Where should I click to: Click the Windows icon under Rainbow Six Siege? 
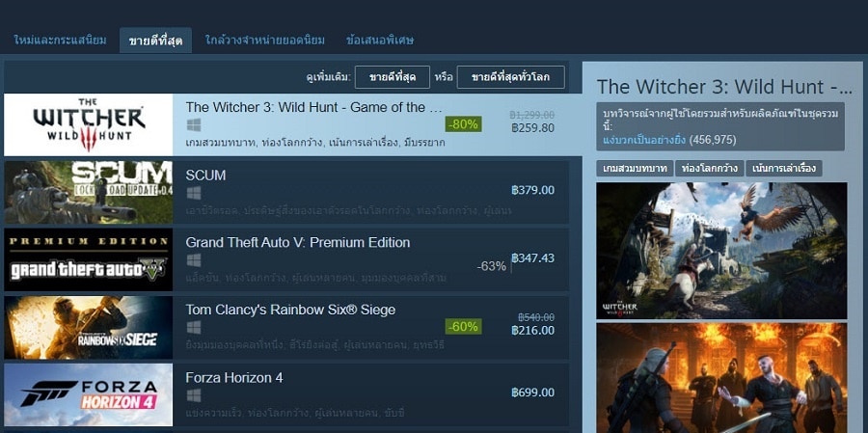tap(193, 328)
